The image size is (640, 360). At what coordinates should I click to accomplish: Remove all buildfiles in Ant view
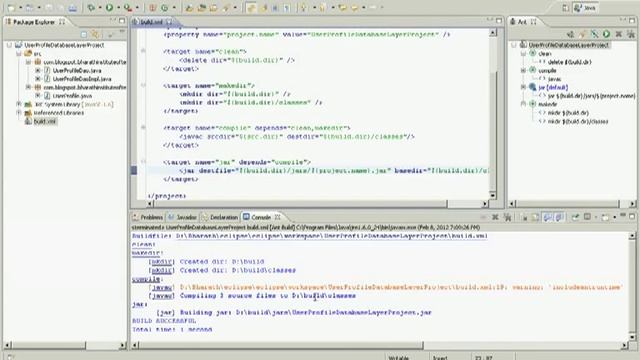coord(631,34)
